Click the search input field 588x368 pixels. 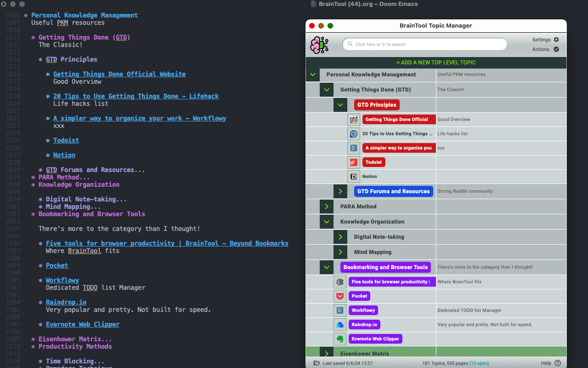click(x=424, y=44)
